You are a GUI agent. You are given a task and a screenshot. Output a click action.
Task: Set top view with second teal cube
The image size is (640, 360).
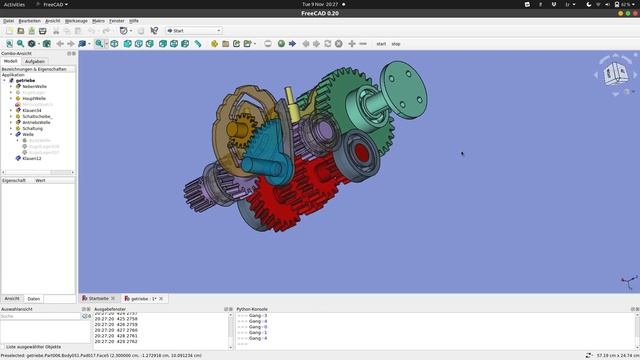pos(139,44)
